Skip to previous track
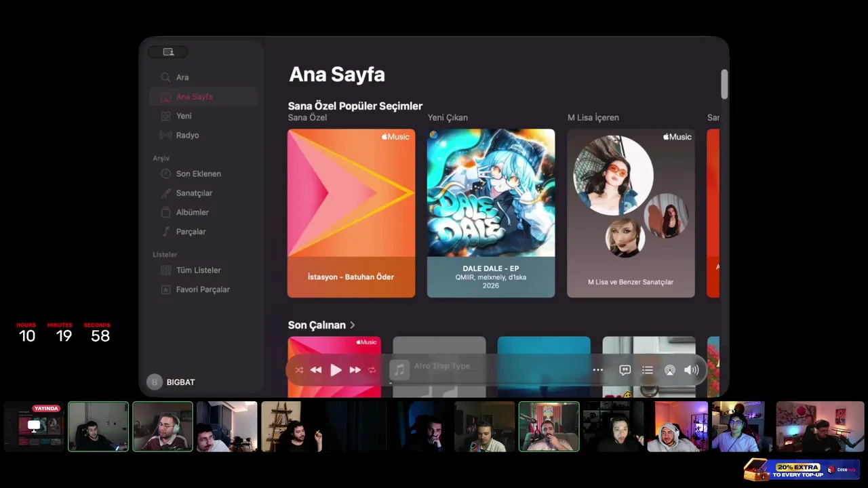The height and width of the screenshot is (488, 868). tap(316, 370)
